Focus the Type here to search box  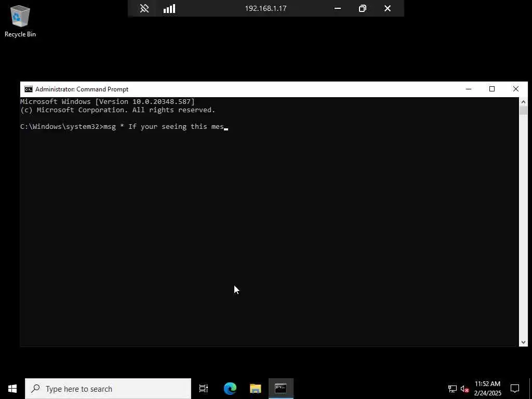click(x=108, y=389)
